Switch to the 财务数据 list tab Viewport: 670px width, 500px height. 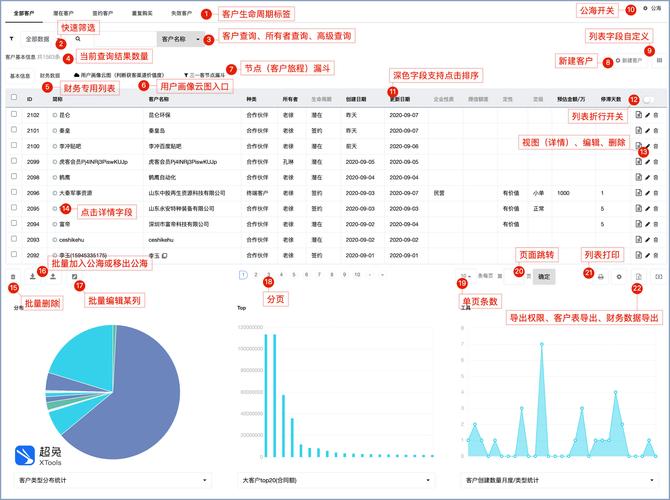point(50,76)
